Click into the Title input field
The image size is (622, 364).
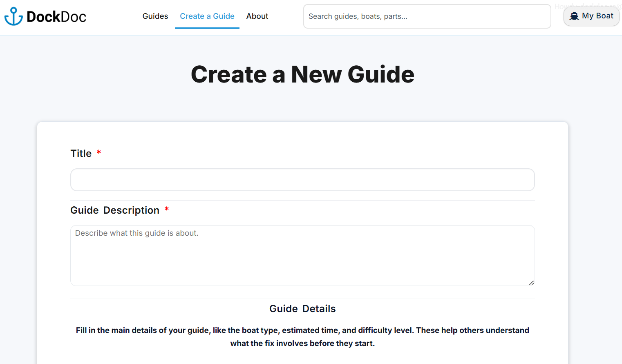click(x=302, y=180)
